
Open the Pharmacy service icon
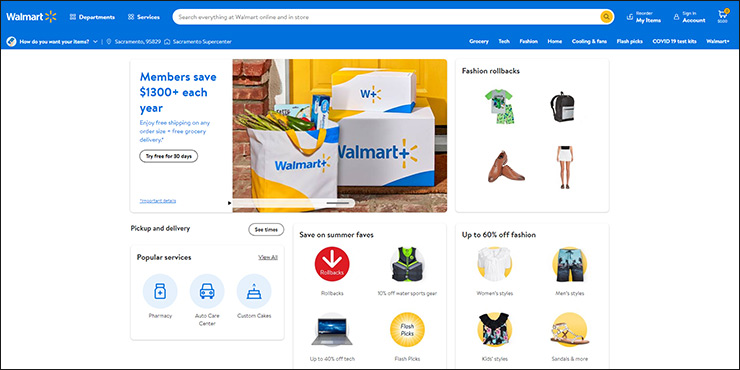coord(160,291)
